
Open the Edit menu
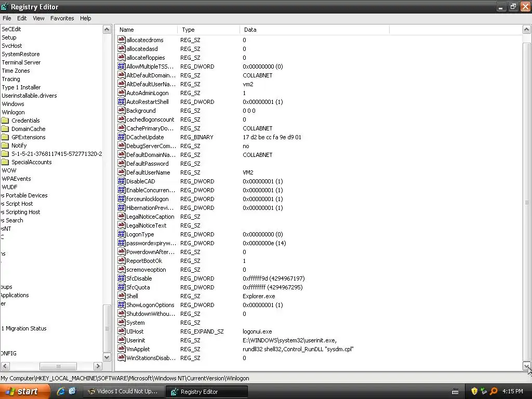click(22, 18)
